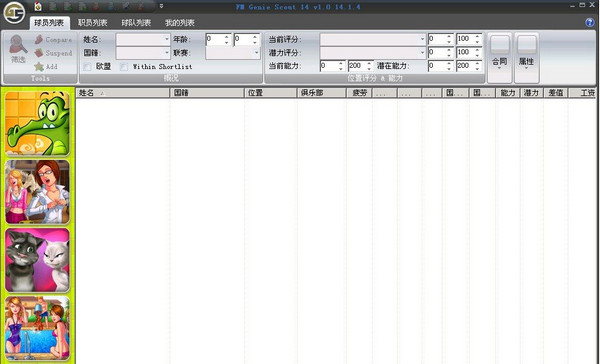The width and height of the screenshot is (600, 364).
Task: Click the crocodile game thumbnail
Action: [38, 123]
